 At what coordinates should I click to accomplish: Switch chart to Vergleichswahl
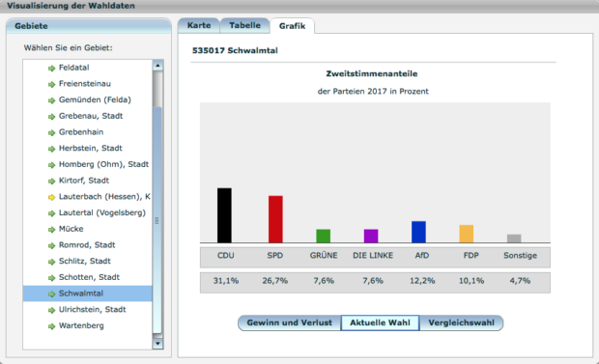pos(461,322)
